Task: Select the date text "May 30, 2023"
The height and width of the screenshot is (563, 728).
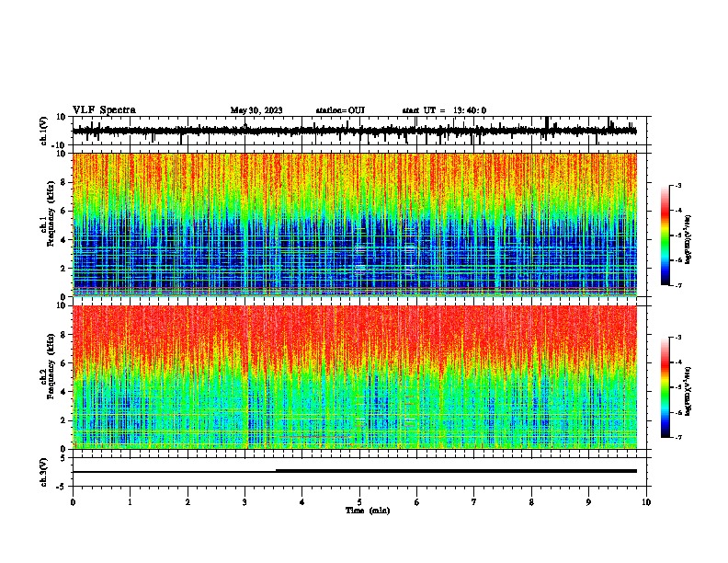Action: 256,110
